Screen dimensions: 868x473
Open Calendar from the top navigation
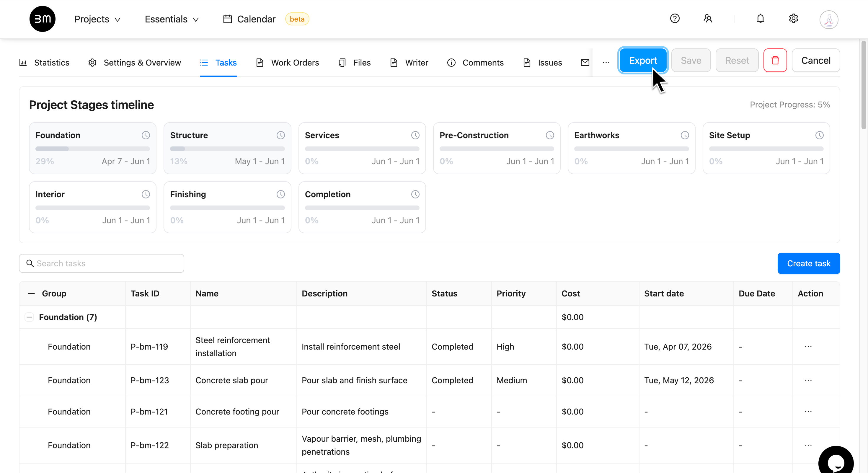click(249, 19)
